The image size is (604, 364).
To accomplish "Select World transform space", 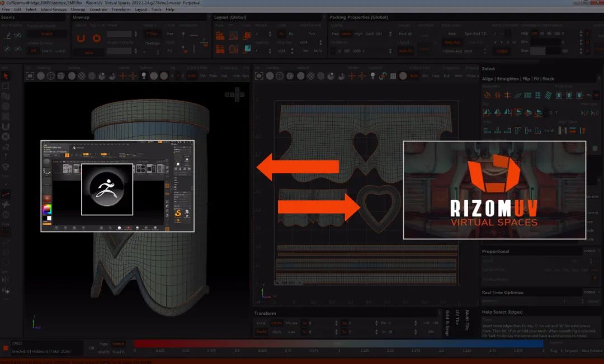I will pyautogui.click(x=261, y=332).
